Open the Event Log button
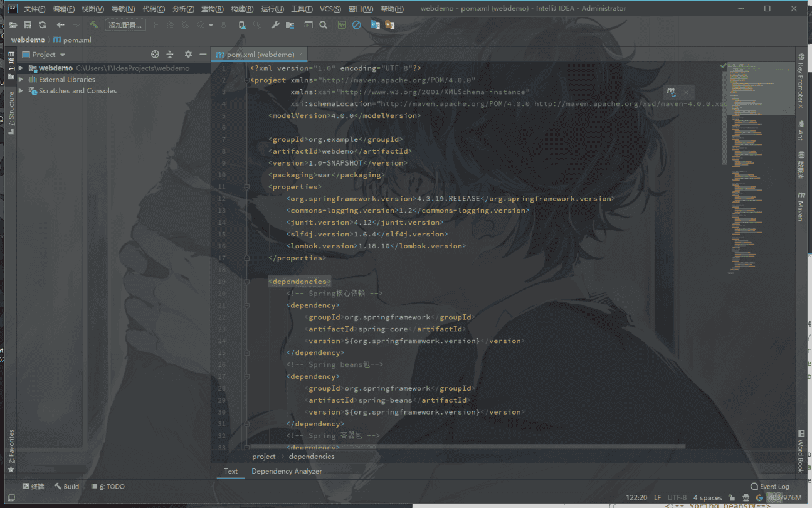Image resolution: width=812 pixels, height=508 pixels. pyautogui.click(x=770, y=486)
